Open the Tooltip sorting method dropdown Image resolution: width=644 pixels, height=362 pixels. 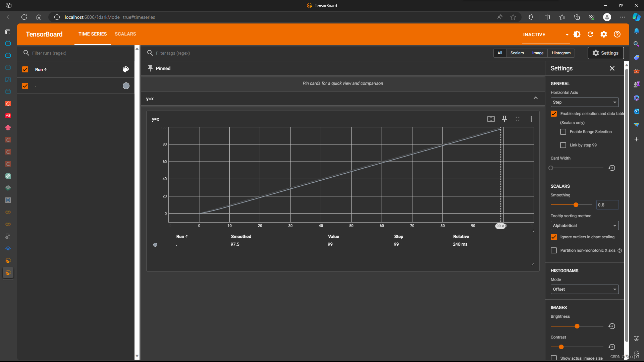coord(584,226)
